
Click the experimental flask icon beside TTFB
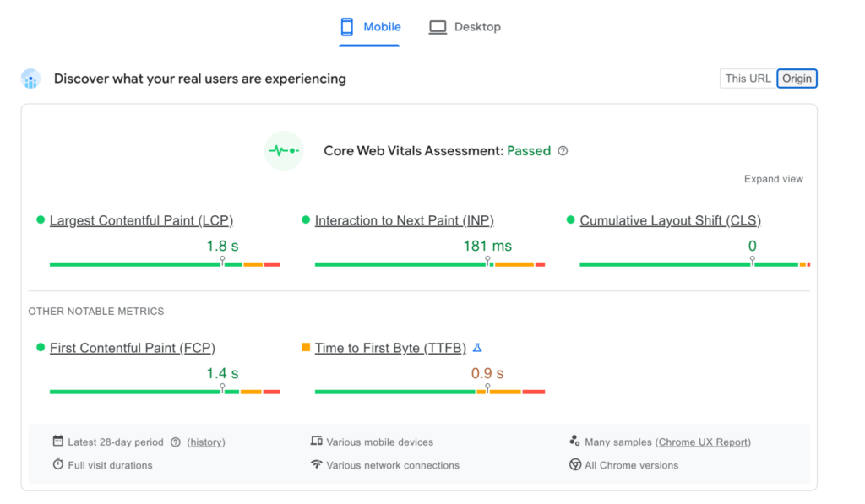pyautogui.click(x=478, y=347)
